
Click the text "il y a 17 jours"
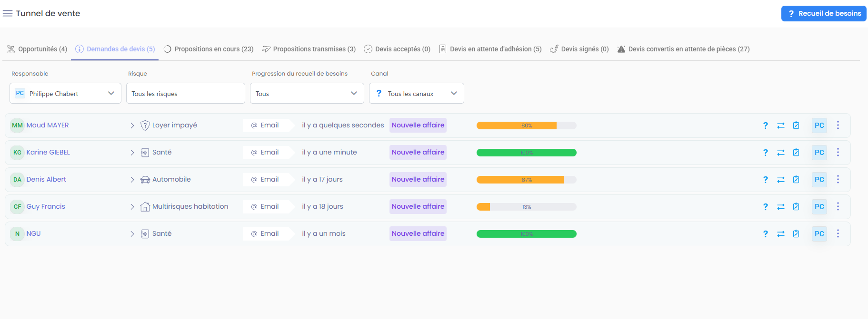(322, 179)
